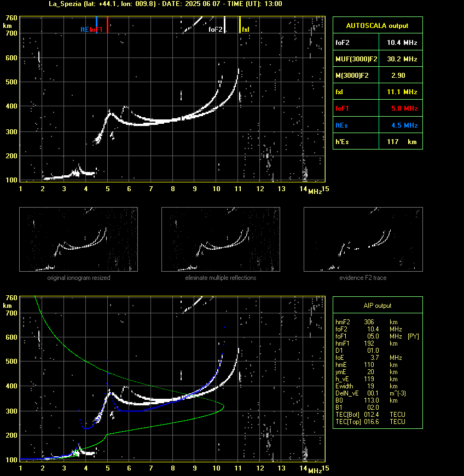Select the foF2 10.4 MHz row in AIP output
464x476 pixels.
[369, 329]
